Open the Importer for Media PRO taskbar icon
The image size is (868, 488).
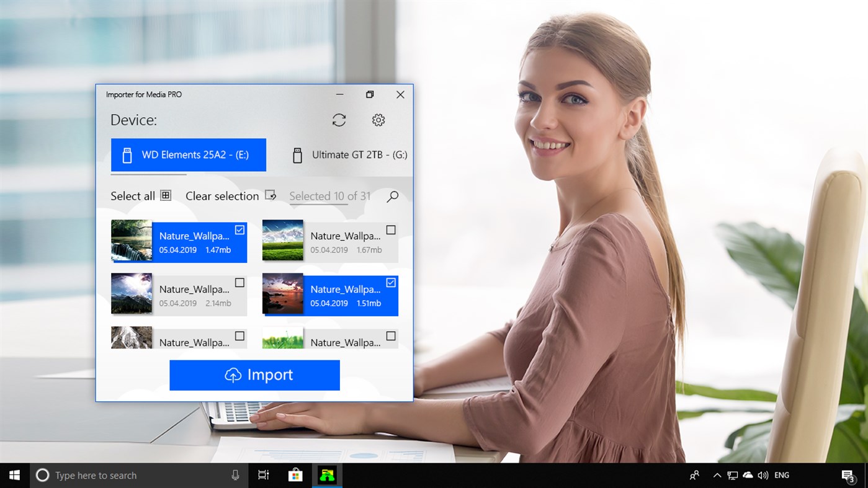pos(326,475)
